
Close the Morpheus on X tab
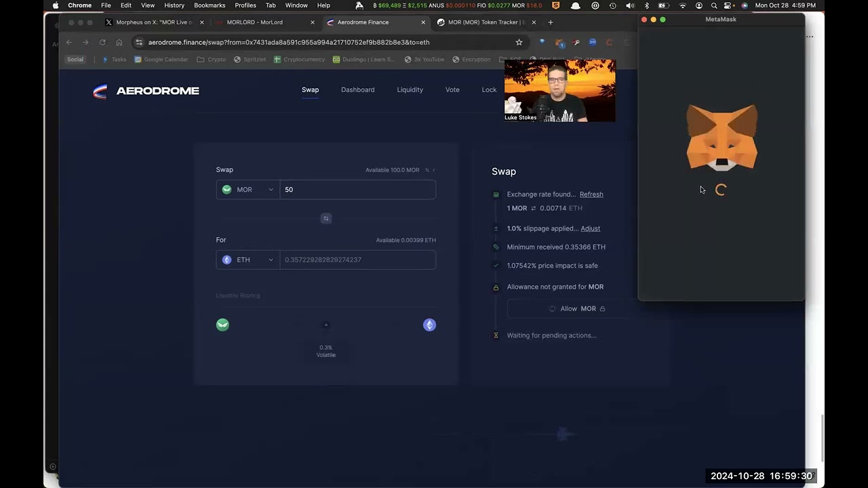point(202,22)
